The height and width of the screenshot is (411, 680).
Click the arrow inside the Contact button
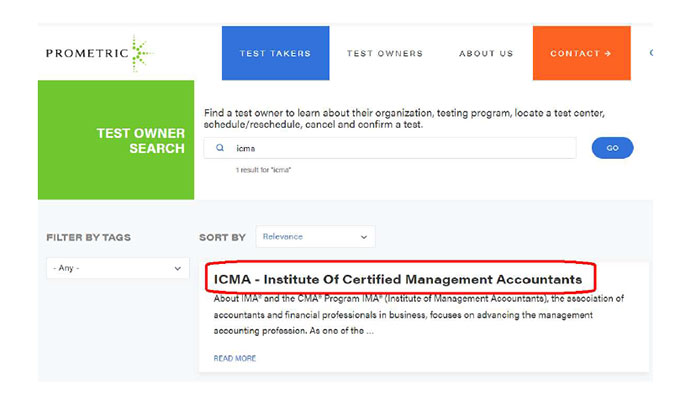pos(607,54)
